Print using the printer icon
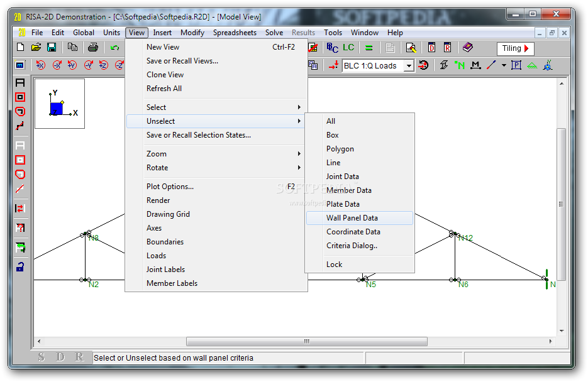This screenshot has height=382, width=588. (93, 48)
